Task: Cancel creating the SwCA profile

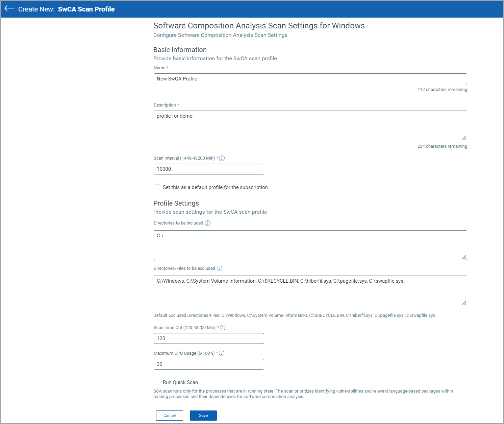Action: (x=169, y=415)
